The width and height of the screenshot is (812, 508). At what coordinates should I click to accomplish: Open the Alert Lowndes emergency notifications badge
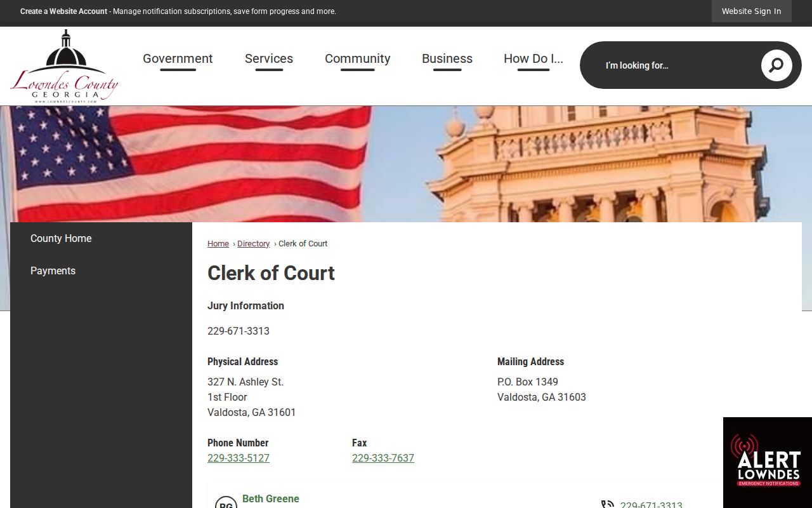pos(768,462)
